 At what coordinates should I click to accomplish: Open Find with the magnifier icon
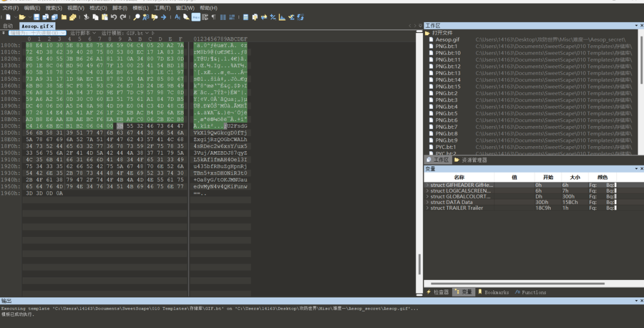click(x=136, y=17)
